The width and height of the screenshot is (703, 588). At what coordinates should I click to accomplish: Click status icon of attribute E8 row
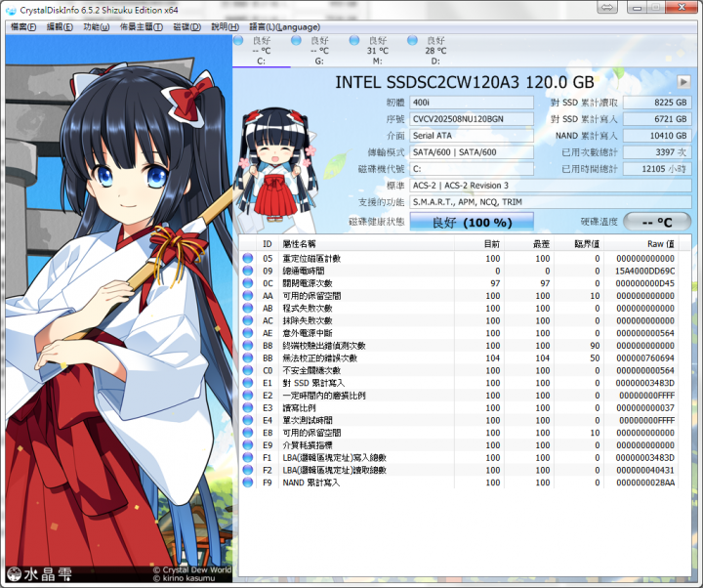pyautogui.click(x=247, y=433)
